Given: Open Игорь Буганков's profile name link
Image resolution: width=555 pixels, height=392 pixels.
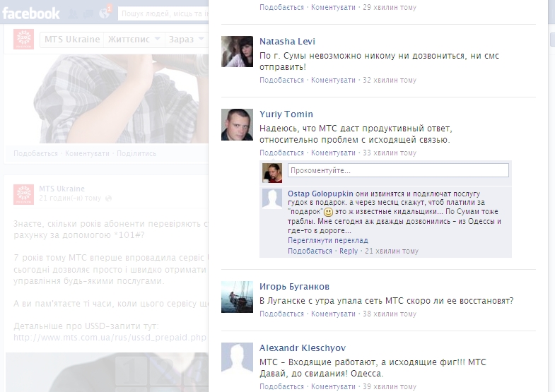Looking at the screenshot, I should point(295,287).
